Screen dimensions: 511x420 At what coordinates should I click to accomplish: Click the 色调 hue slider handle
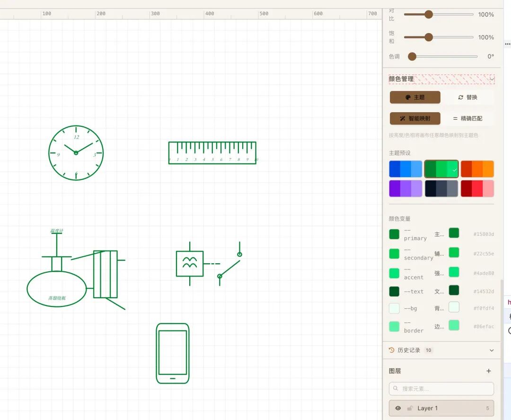412,56
